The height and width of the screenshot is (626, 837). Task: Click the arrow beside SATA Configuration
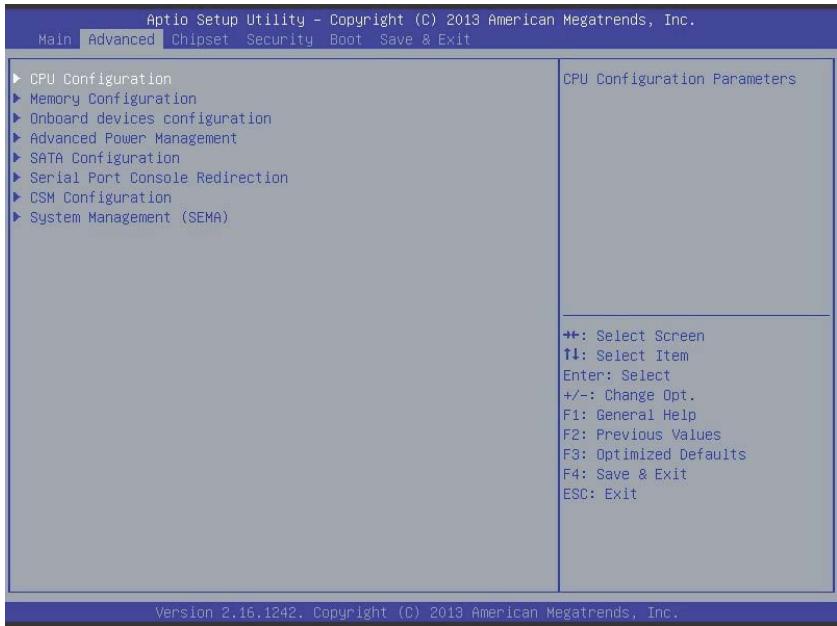tap(17, 157)
